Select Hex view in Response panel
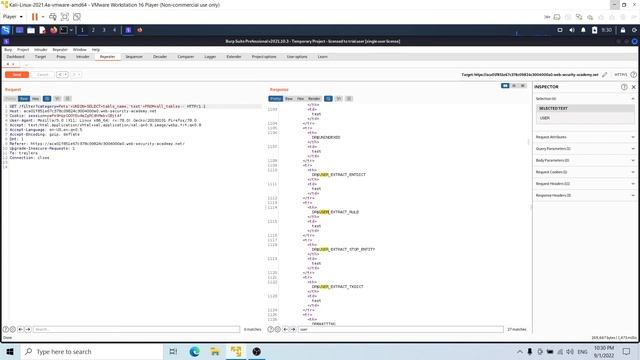This screenshot has width=640, height=360. pyautogui.click(x=300, y=99)
